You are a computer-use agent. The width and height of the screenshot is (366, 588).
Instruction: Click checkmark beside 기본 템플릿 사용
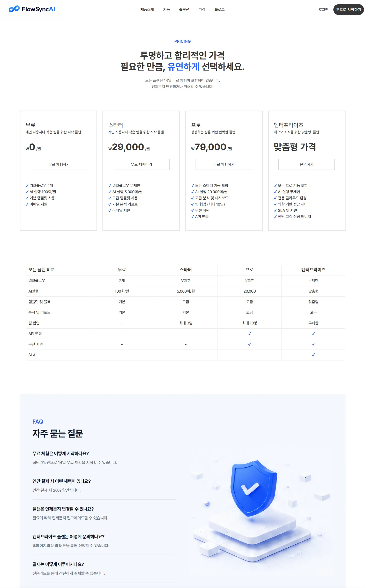click(x=27, y=198)
